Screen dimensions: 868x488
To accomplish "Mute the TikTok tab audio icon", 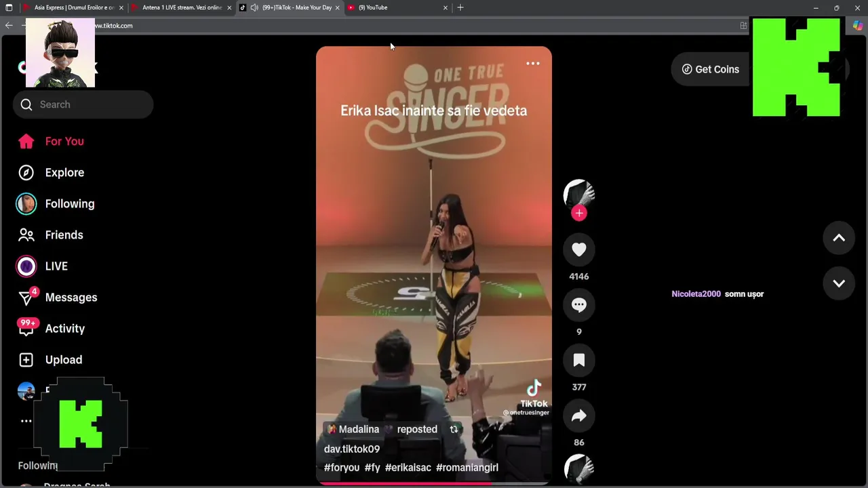I will click(x=254, y=7).
